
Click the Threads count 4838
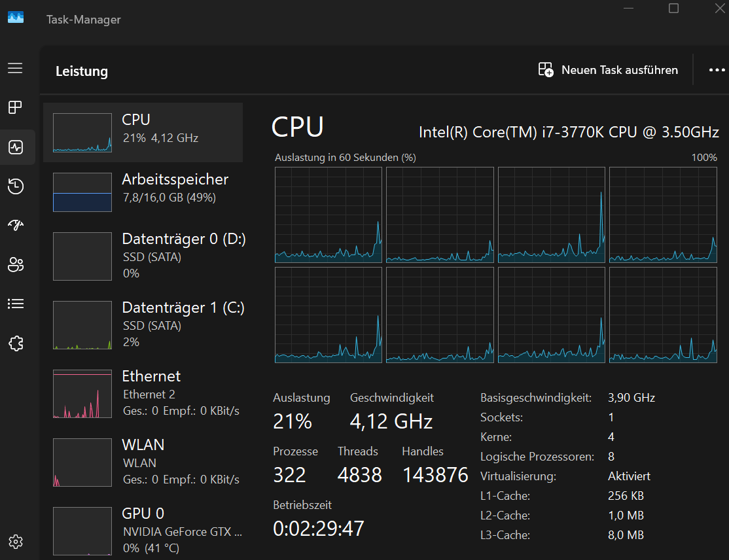tap(360, 475)
